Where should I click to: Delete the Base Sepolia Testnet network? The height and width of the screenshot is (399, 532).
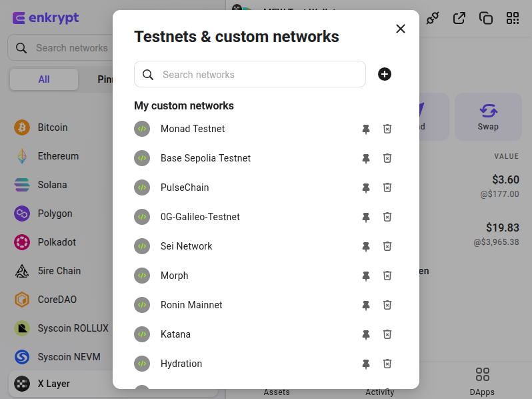point(387,158)
